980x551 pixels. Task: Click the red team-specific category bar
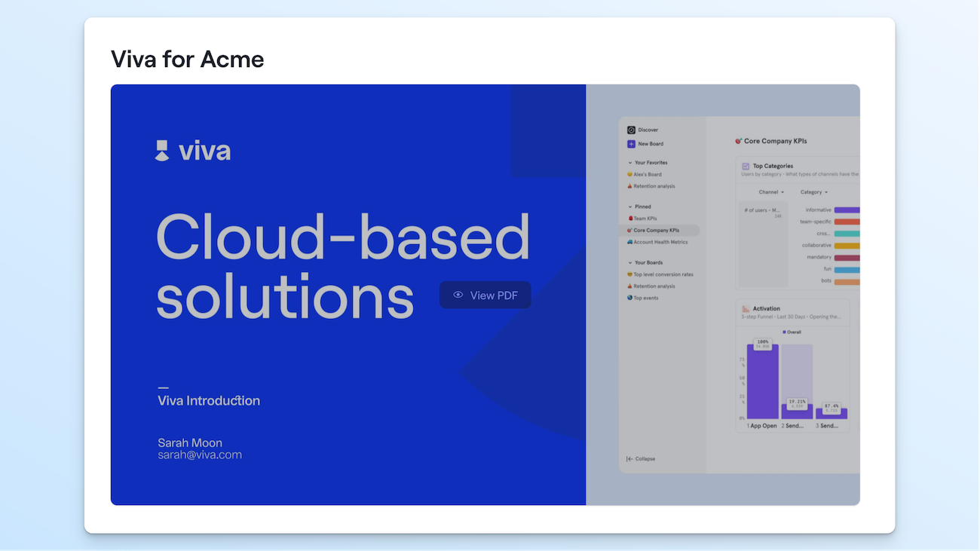(847, 222)
